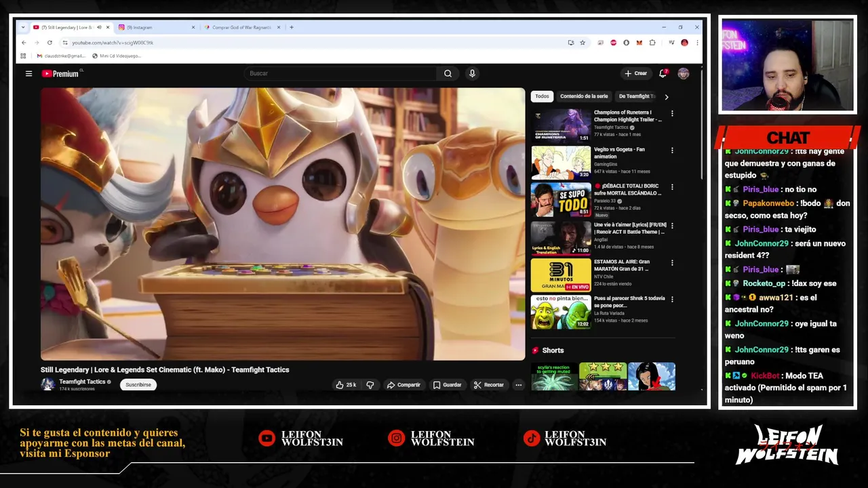This screenshot has width=868, height=488.
Task: Go to YouTube Premium home logo
Action: (60, 73)
